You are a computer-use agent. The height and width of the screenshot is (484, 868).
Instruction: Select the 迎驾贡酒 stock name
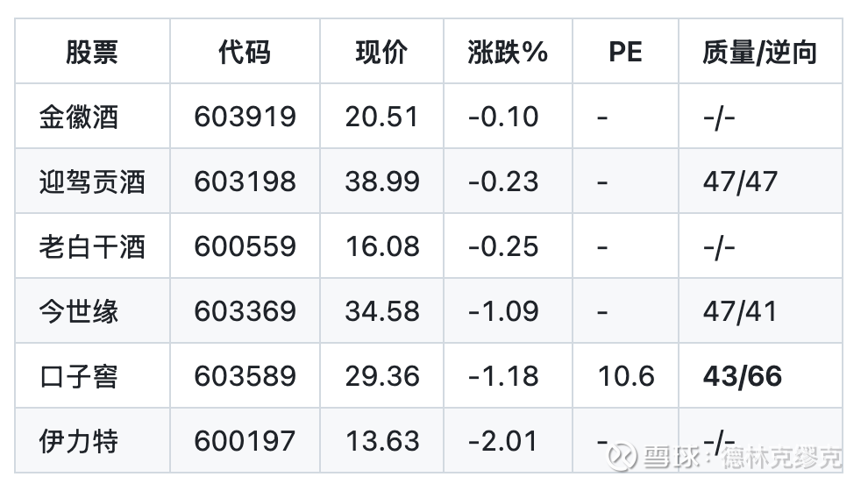pyautogui.click(x=91, y=181)
